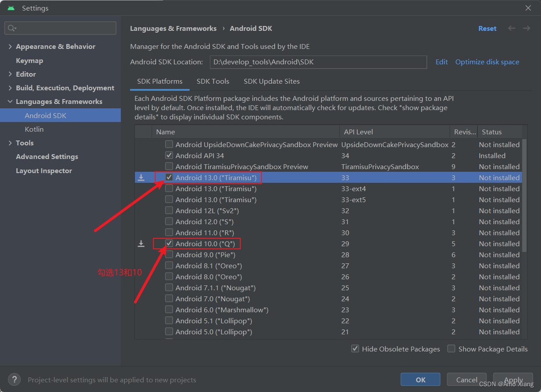Click Edit SDK location link
The image size is (541, 392).
pyautogui.click(x=442, y=62)
